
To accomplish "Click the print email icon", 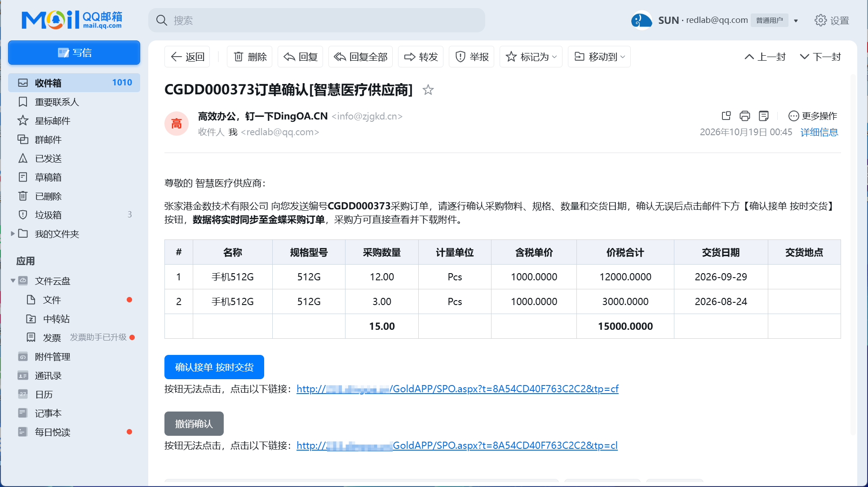I will point(745,116).
